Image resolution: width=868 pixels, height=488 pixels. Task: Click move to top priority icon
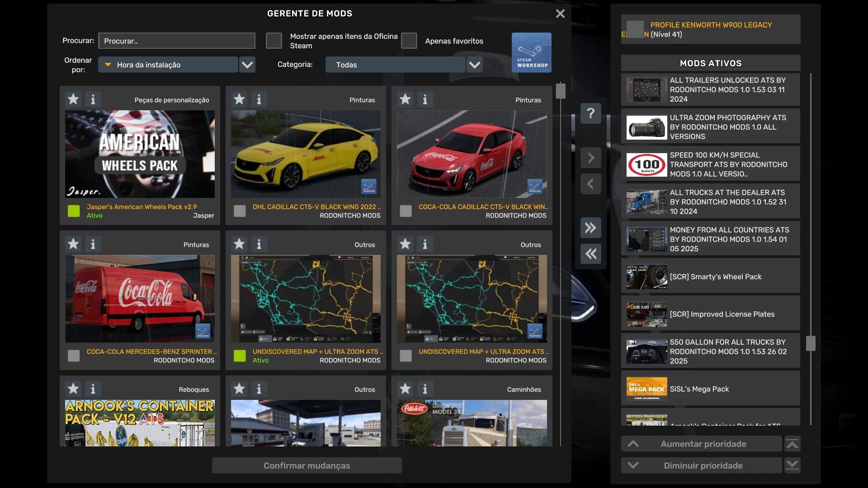[x=792, y=444]
